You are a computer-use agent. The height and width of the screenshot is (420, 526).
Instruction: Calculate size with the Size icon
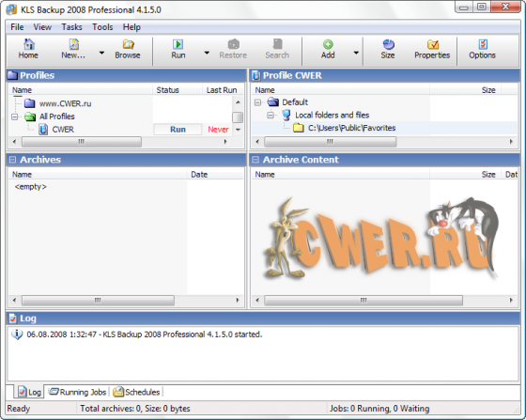(388, 44)
